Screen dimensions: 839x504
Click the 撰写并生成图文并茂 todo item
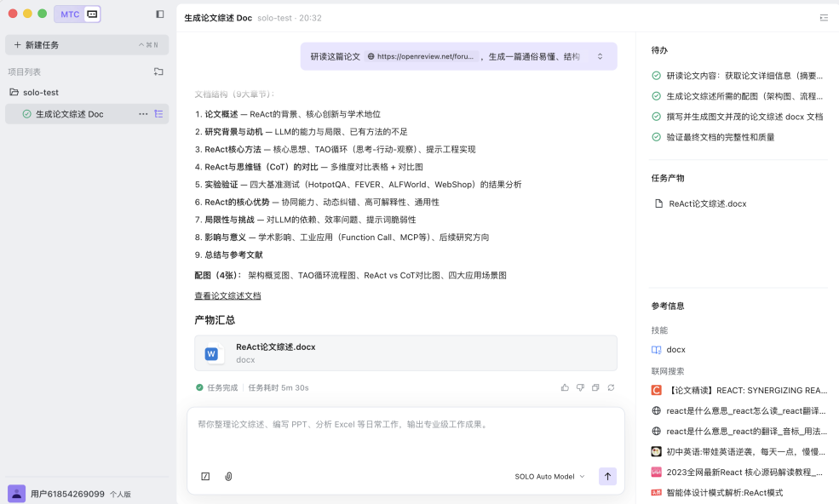[x=738, y=117]
